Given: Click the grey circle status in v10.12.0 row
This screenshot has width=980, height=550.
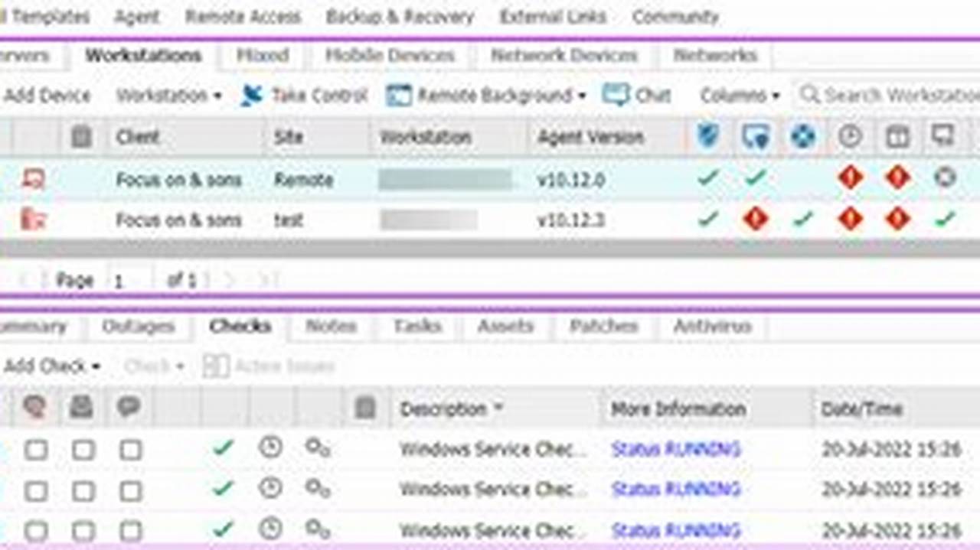Looking at the screenshot, I should click(x=945, y=177).
